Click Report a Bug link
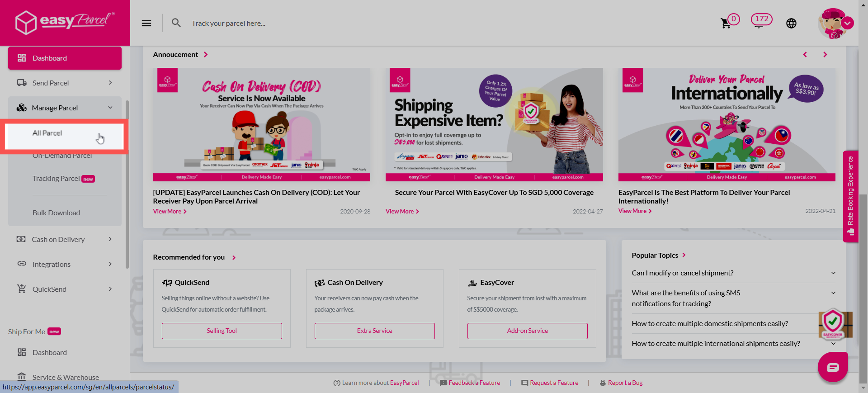 pos(621,383)
